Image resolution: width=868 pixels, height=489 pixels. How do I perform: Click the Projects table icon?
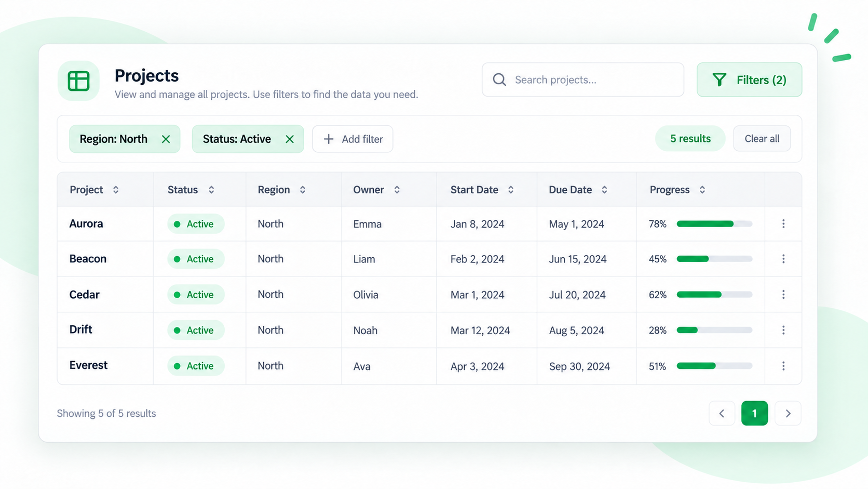pos(78,81)
